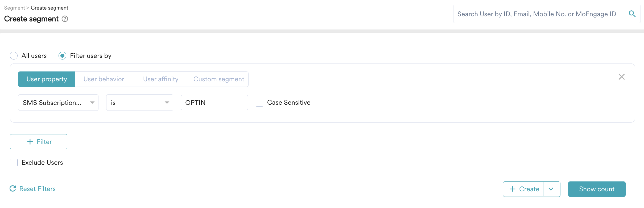Open the Create segment help icon
644x208 pixels.
tap(65, 19)
